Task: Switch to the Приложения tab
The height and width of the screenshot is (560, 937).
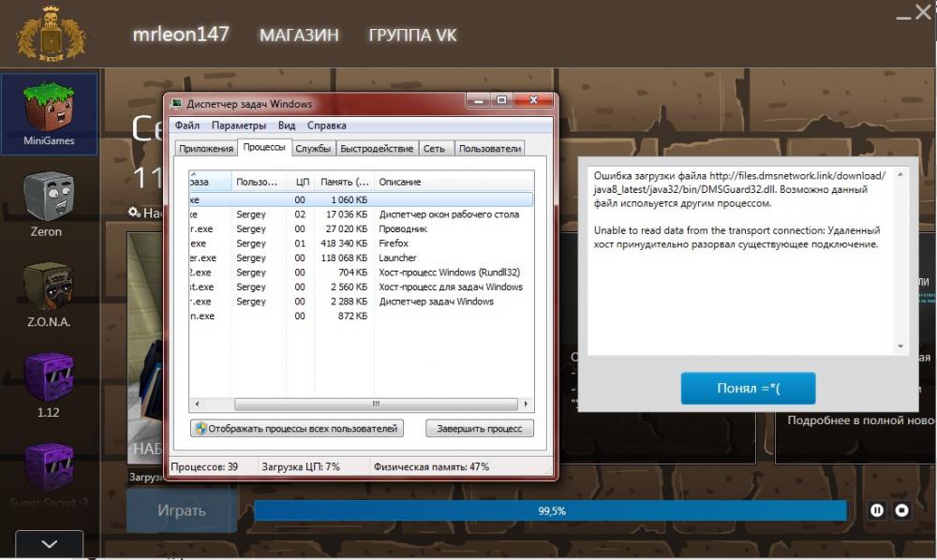Action: coord(206,149)
